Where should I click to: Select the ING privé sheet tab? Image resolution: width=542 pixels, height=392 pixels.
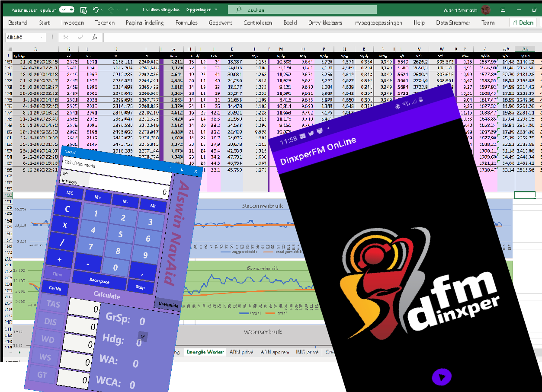coord(307,352)
